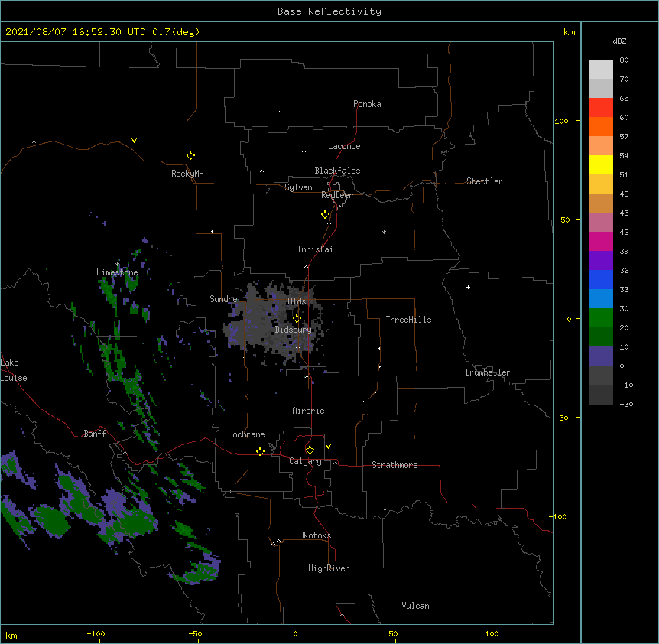
Task: Click the Airdrie label
Action: pyautogui.click(x=309, y=411)
